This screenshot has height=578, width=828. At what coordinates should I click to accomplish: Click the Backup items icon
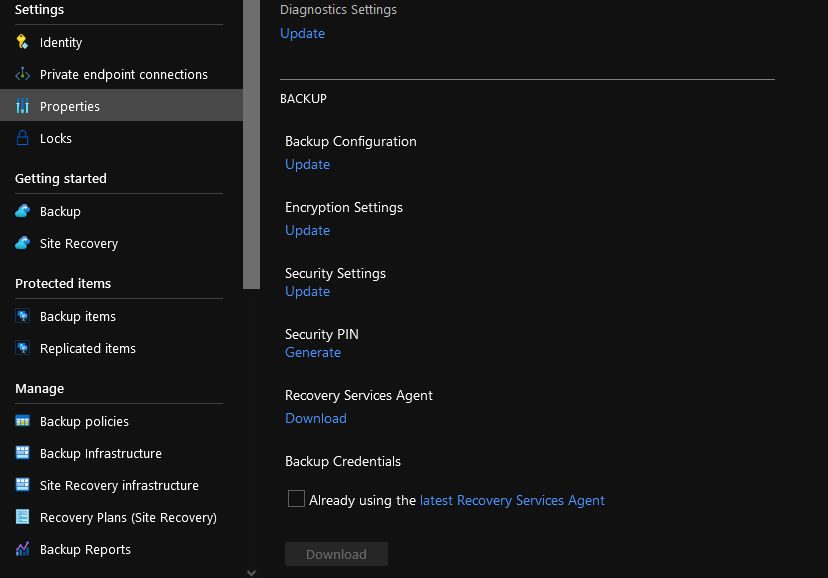click(x=22, y=316)
